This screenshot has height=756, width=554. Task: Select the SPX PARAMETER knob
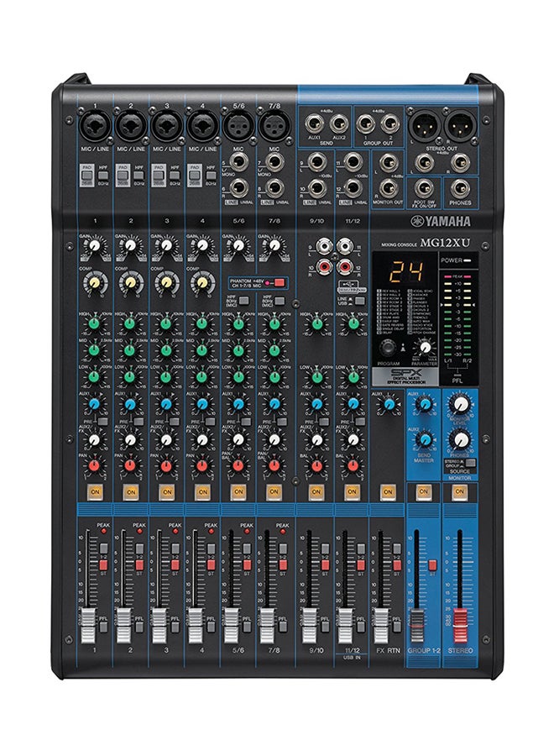click(x=425, y=347)
